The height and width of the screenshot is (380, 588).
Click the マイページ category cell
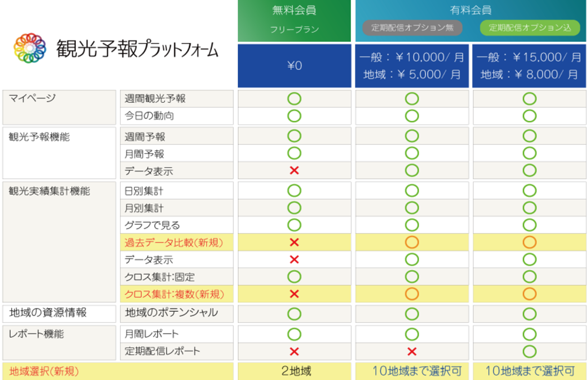point(59,108)
